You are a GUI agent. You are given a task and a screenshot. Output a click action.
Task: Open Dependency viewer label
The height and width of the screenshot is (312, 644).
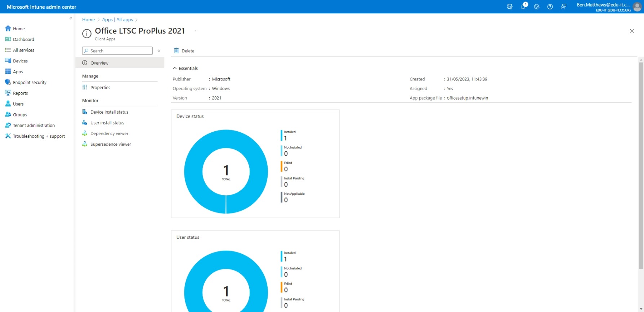click(109, 134)
